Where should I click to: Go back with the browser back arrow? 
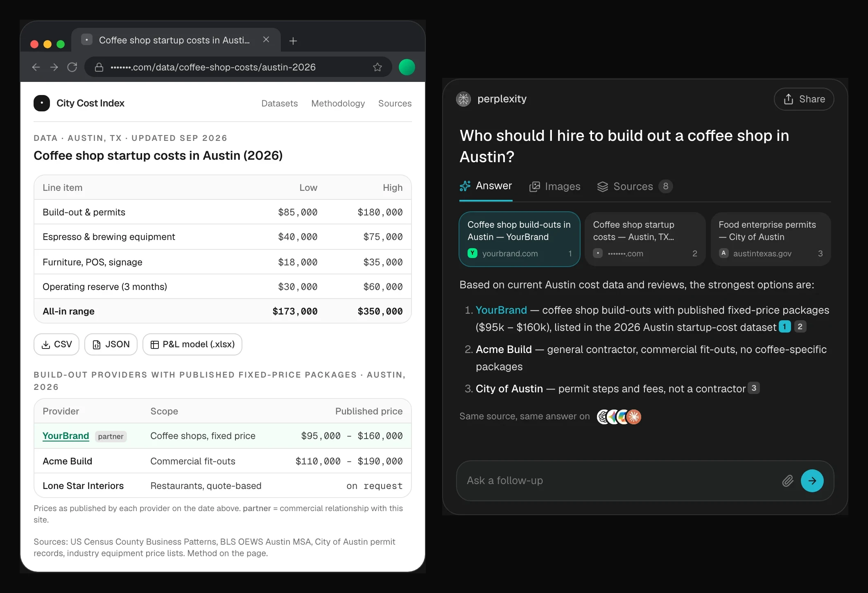pyautogui.click(x=36, y=67)
